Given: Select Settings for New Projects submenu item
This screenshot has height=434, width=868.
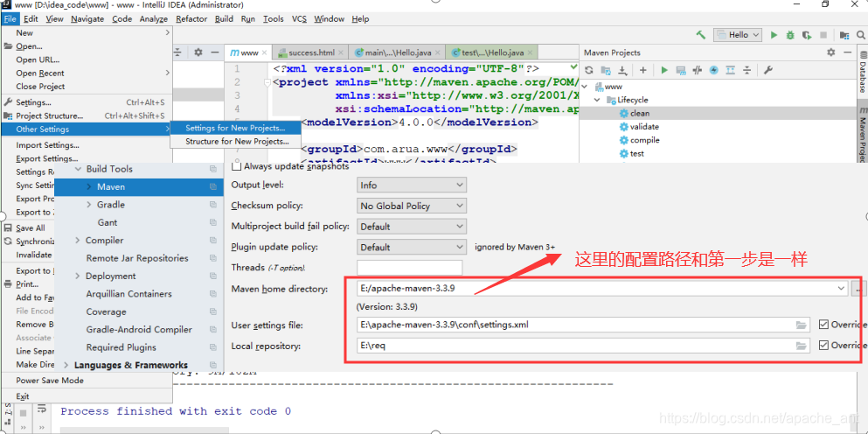Looking at the screenshot, I should point(235,128).
